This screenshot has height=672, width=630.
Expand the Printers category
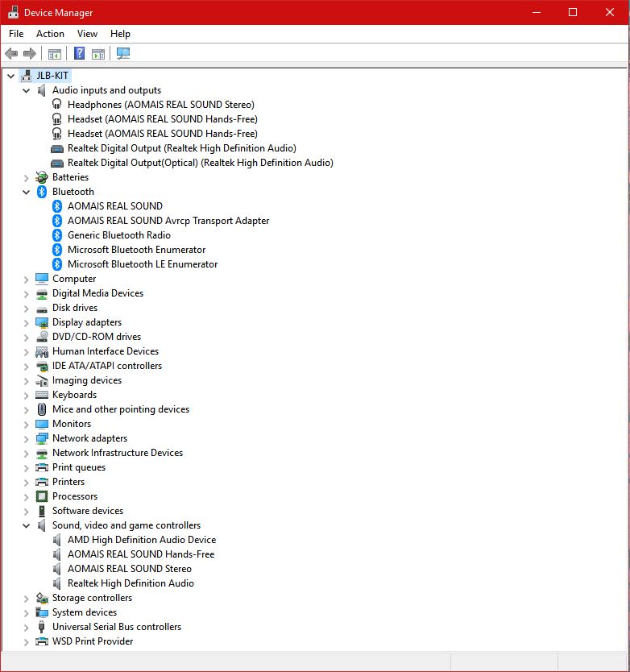26,483
